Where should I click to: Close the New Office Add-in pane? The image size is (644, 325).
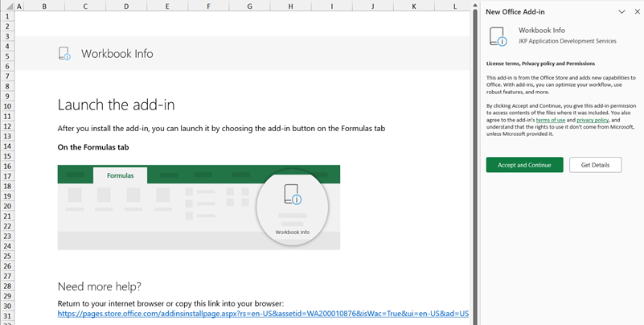pyautogui.click(x=637, y=11)
